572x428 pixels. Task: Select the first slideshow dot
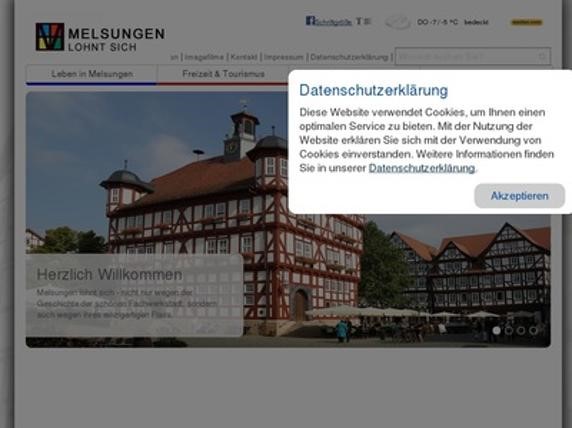pos(496,330)
